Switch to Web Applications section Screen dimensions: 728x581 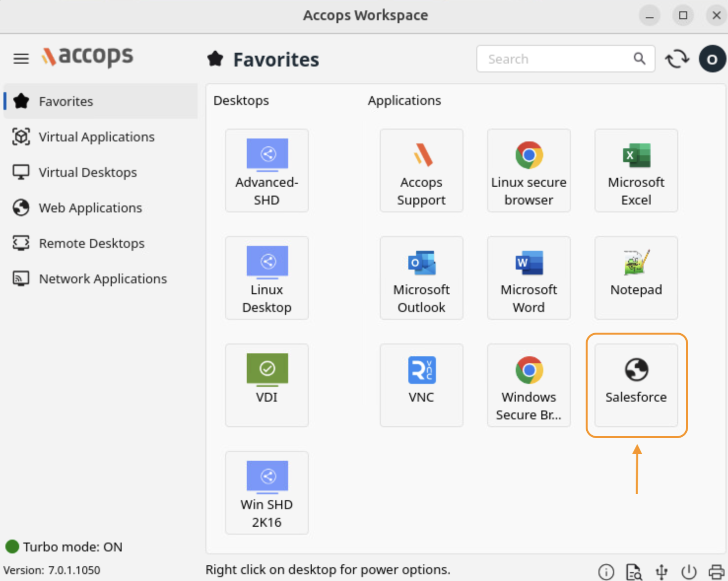click(90, 208)
